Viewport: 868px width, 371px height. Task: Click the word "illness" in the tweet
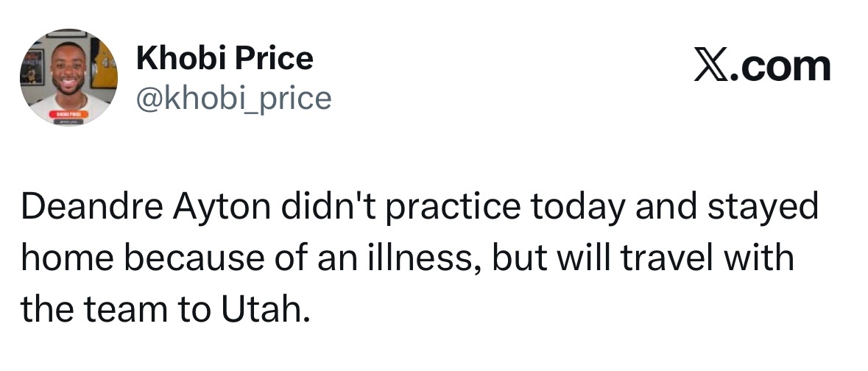[x=423, y=258]
